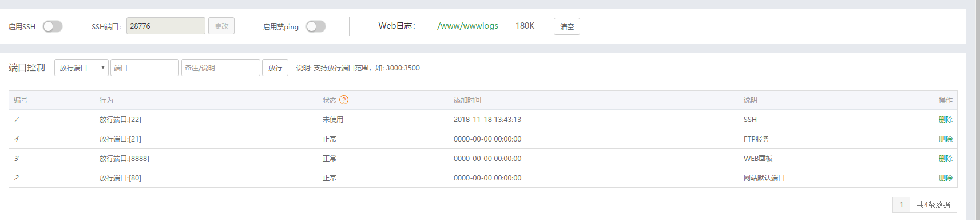Click page number 1 in pagination
The image size is (980, 220).
click(901, 205)
